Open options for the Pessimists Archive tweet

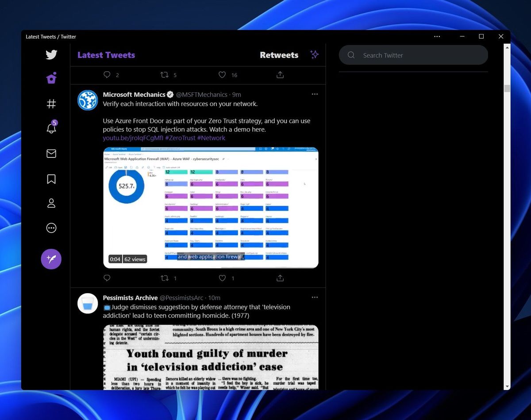[315, 297]
